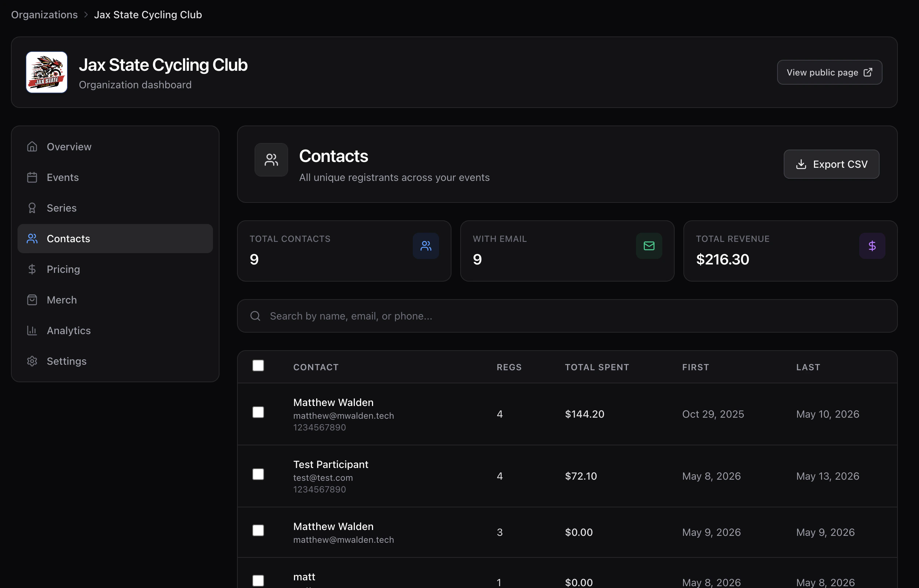Image resolution: width=919 pixels, height=588 pixels.
Task: Open the Series section
Action: click(115, 208)
